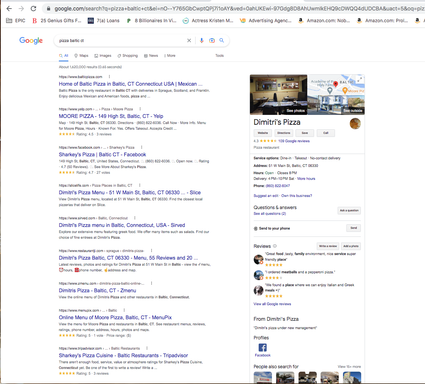Click the More hours link
This screenshot has width=425, height=384.
click(306, 179)
